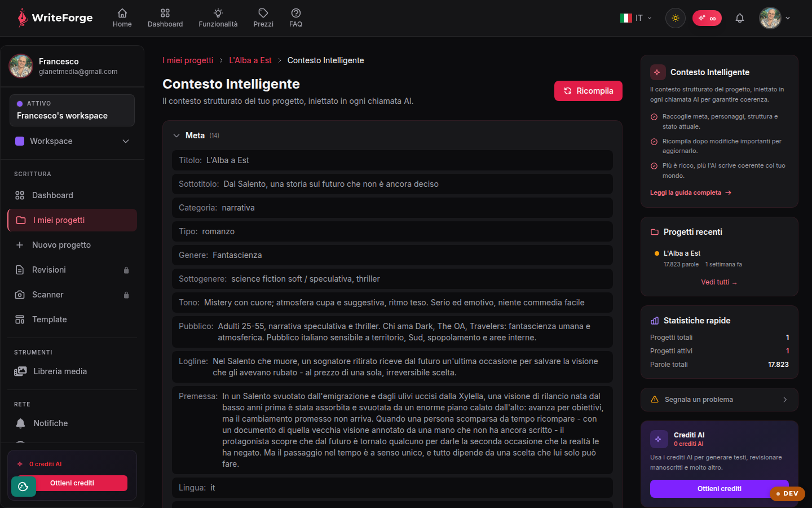Go to L'Alba a Est breadcrumb
The image size is (812, 508).
(250, 60)
